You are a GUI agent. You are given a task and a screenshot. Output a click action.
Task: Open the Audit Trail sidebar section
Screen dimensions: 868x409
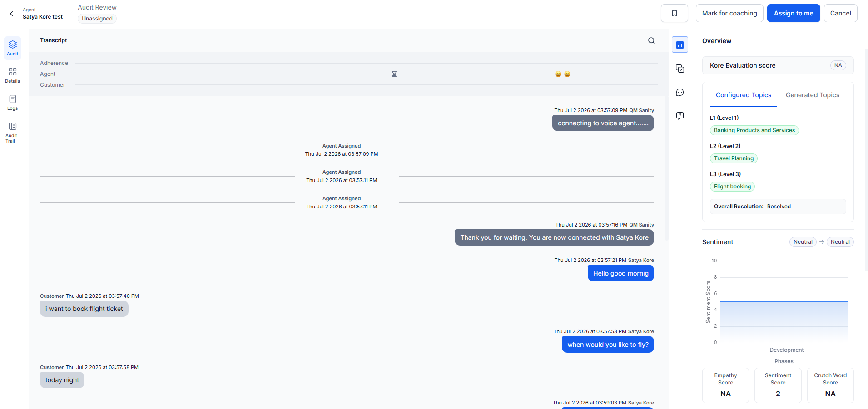tap(13, 132)
